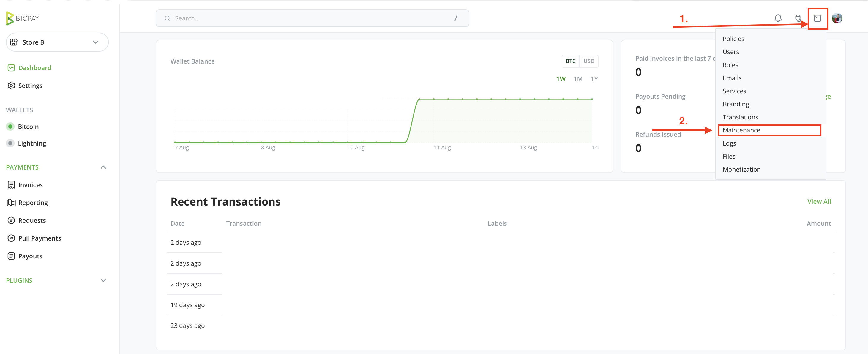Open the Bitcoin wallet
Image resolution: width=868 pixels, height=354 pixels.
(28, 127)
